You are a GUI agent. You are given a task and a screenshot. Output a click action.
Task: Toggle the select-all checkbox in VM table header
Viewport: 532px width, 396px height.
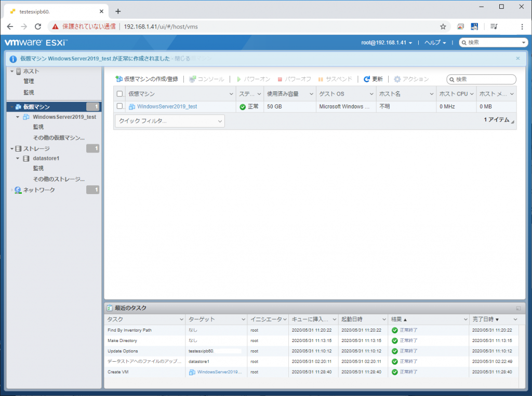119,94
